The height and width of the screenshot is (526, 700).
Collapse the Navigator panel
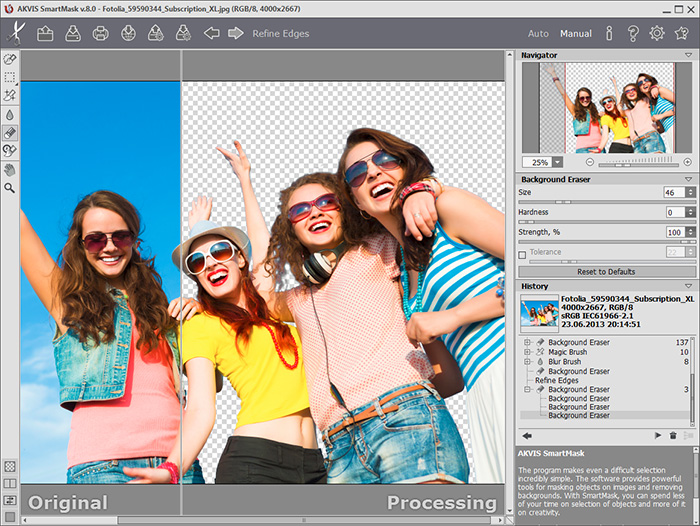point(688,54)
